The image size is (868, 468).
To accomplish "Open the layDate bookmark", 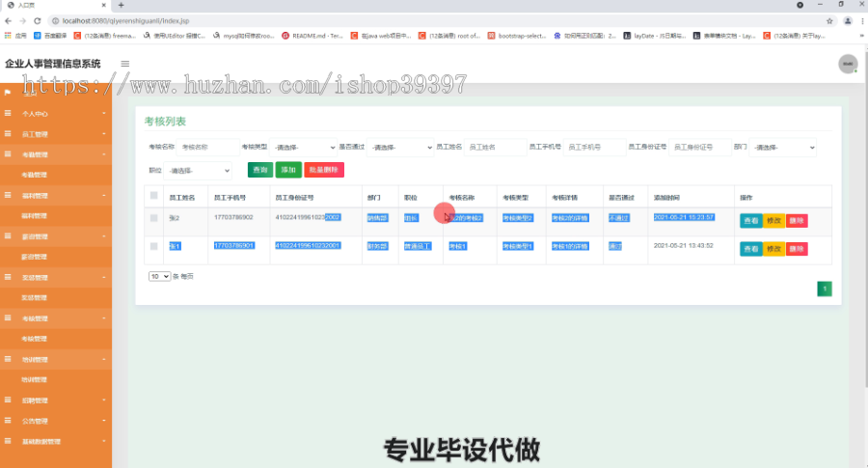I will pos(655,36).
